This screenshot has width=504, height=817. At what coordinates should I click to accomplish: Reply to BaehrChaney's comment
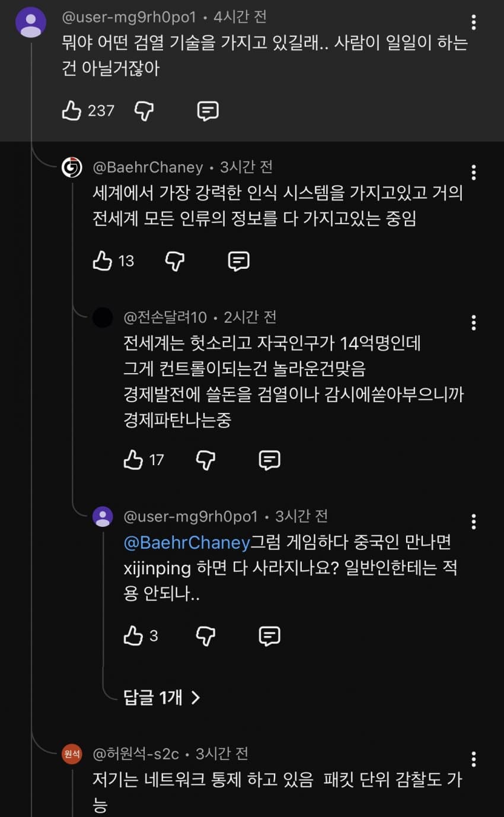tap(238, 260)
